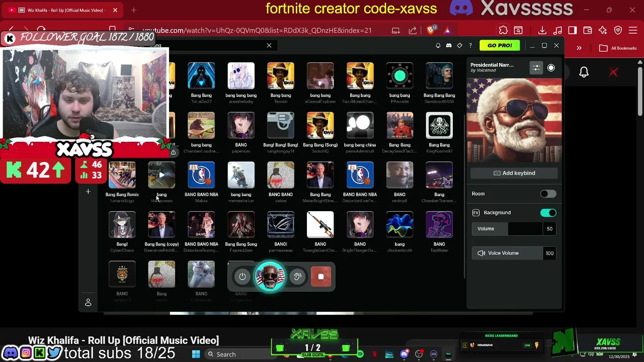644x362 pixels.
Task: Open Voicemod help question mark
Action: click(x=470, y=45)
